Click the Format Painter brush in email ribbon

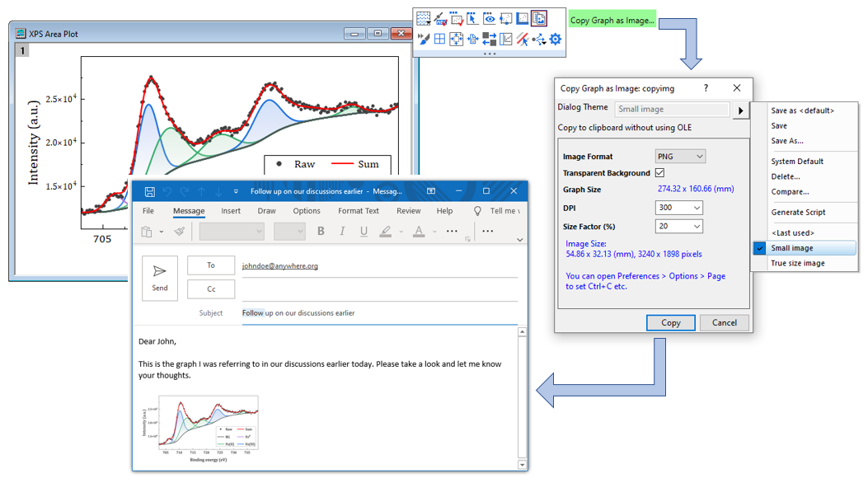(179, 232)
